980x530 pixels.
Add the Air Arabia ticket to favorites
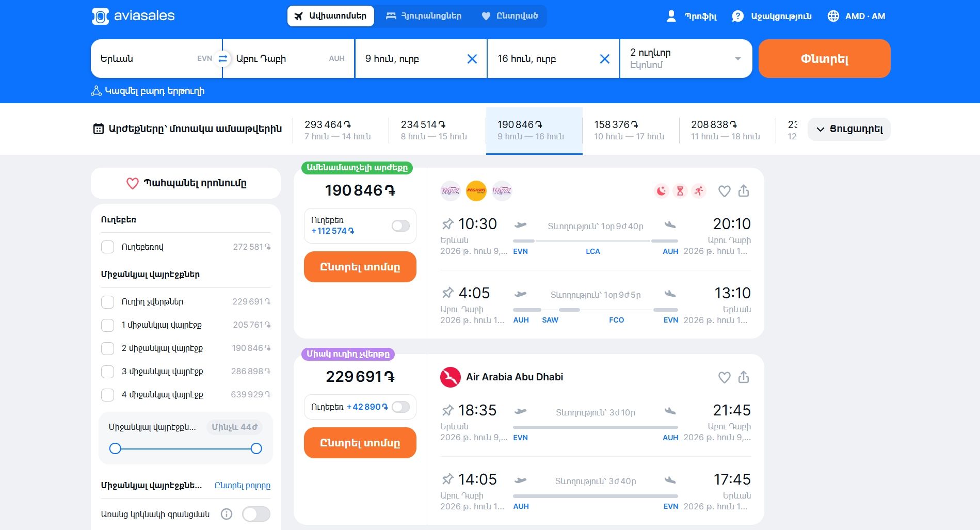pos(724,377)
